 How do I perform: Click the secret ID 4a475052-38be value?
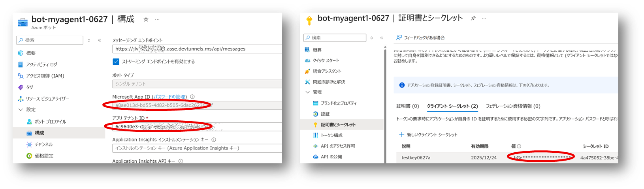[x=599, y=157]
